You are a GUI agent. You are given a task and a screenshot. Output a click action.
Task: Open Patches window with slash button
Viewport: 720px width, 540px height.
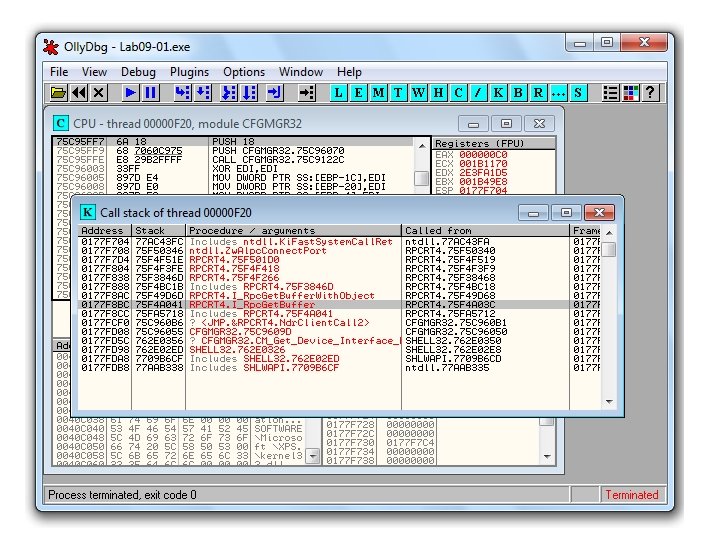(x=478, y=93)
